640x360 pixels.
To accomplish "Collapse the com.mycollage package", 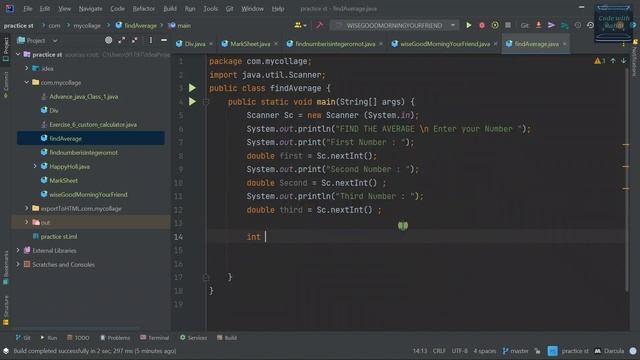I will 27,82.
